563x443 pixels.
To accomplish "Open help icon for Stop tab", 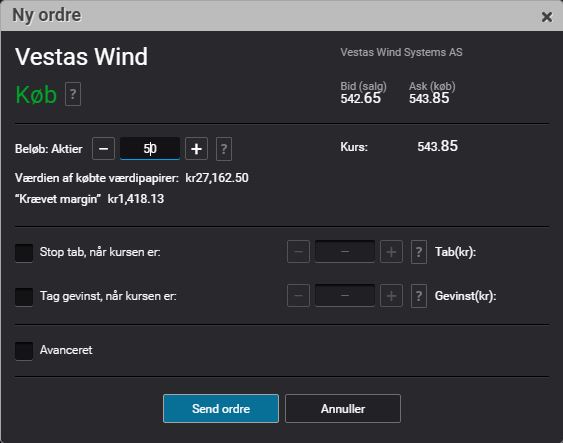I will coord(419,252).
